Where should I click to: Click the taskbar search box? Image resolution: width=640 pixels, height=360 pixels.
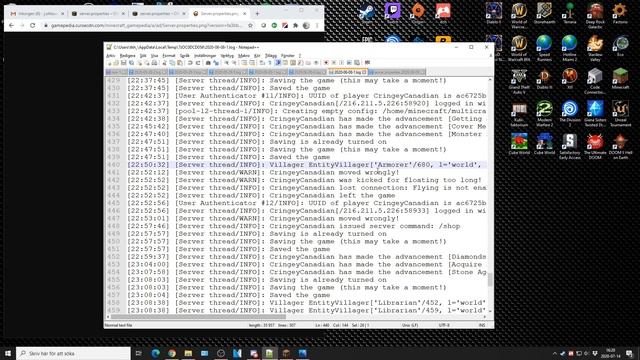(73, 353)
